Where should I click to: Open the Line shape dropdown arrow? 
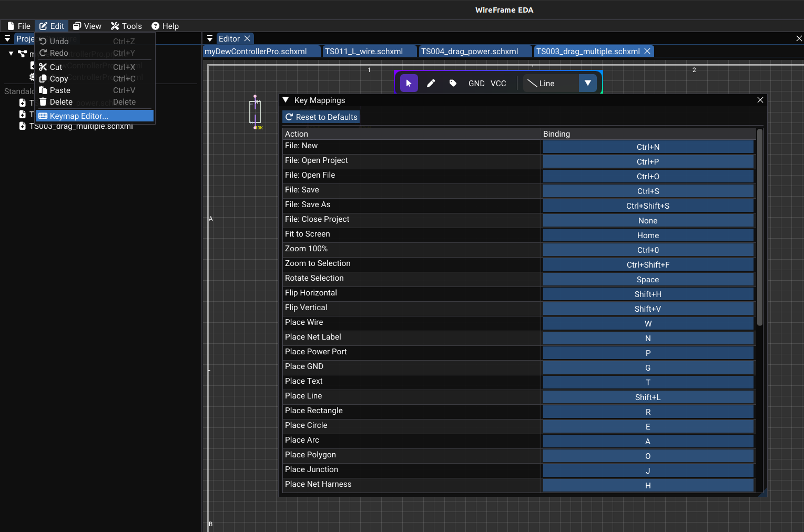[588, 83]
